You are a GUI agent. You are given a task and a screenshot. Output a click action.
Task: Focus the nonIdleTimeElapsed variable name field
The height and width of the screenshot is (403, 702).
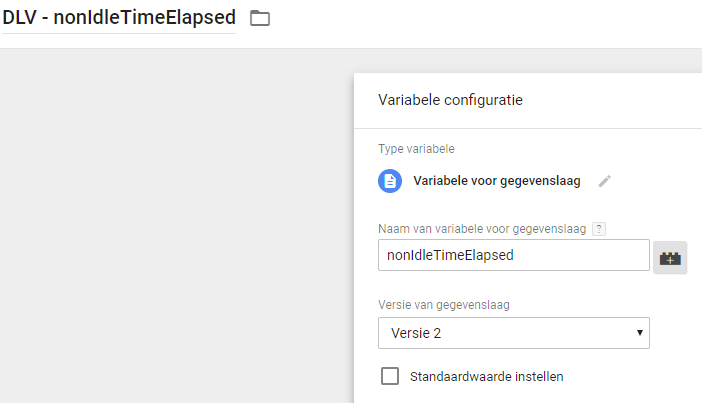(514, 255)
